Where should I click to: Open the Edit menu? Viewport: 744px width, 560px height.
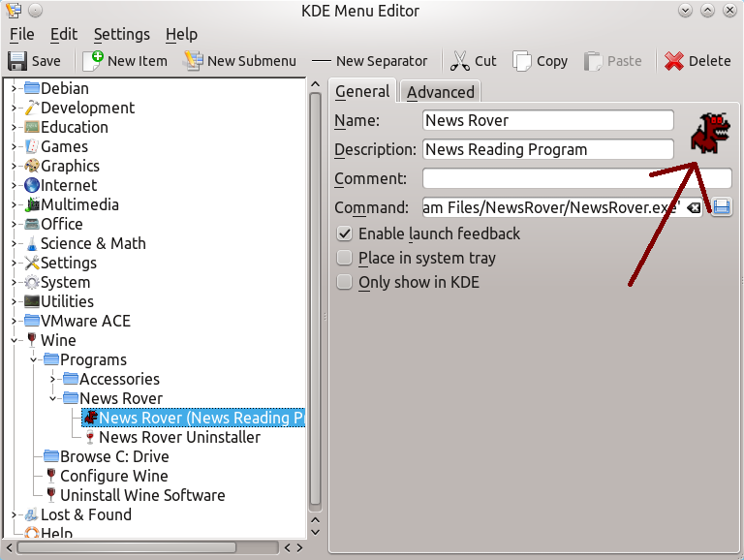(64, 34)
